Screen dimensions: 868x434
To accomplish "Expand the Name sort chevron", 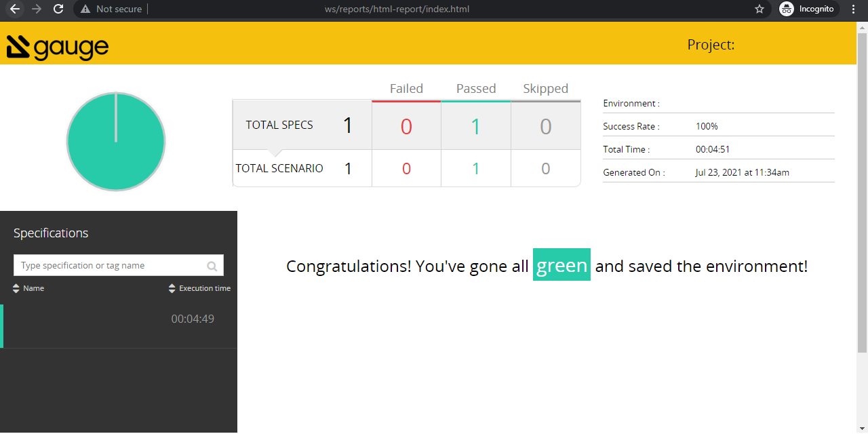I will pyautogui.click(x=16, y=288).
